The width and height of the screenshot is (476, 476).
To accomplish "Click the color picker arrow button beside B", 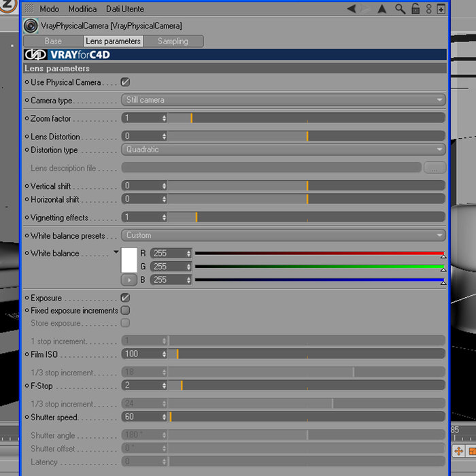I will click(x=129, y=280).
